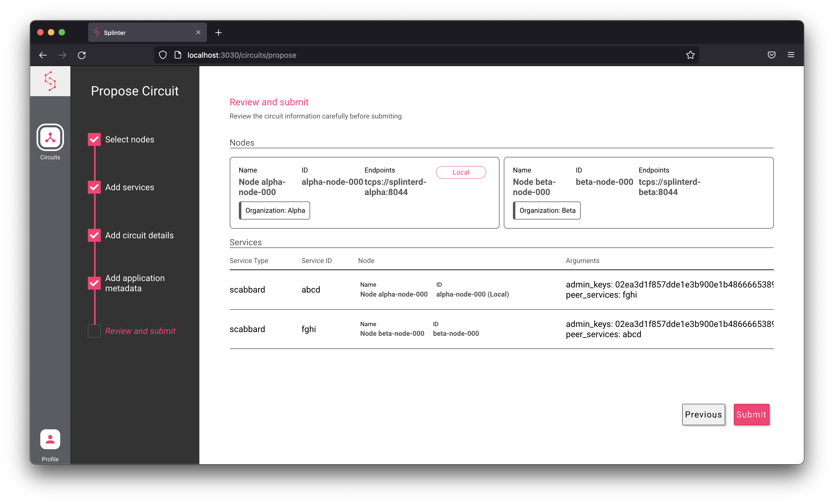Click the browser forward arrow

[x=62, y=55]
